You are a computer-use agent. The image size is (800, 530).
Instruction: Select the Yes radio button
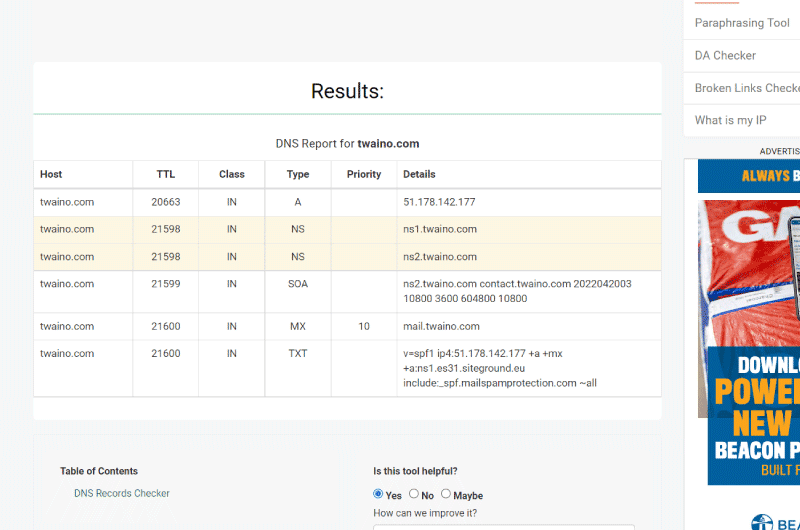[378, 494]
